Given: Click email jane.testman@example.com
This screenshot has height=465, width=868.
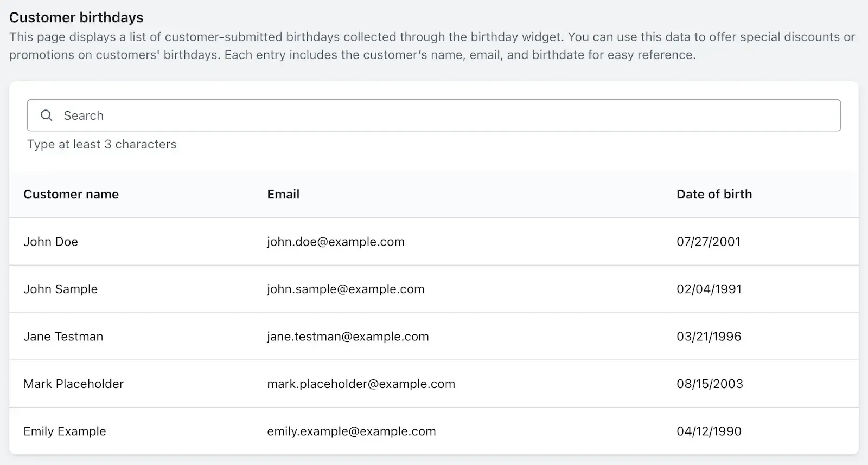Looking at the screenshot, I should point(348,337).
